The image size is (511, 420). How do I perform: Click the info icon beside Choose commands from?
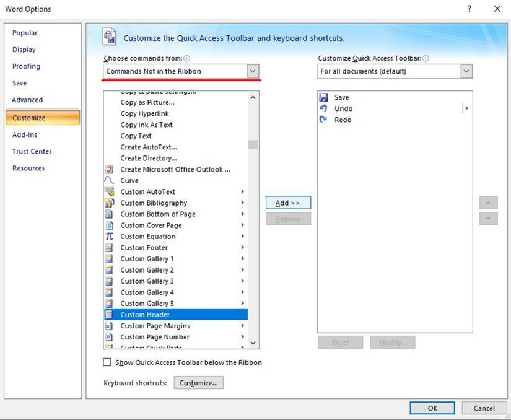point(186,58)
